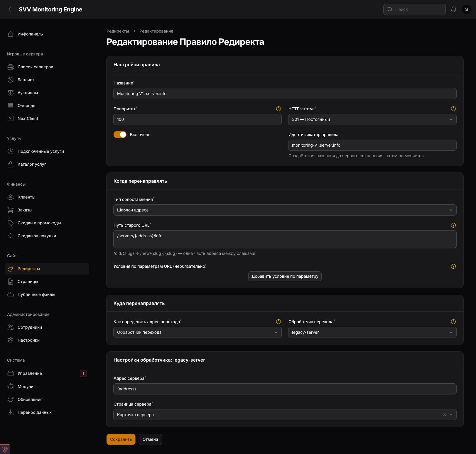
Task: Click the Инфопанель home icon
Action: coord(11,34)
